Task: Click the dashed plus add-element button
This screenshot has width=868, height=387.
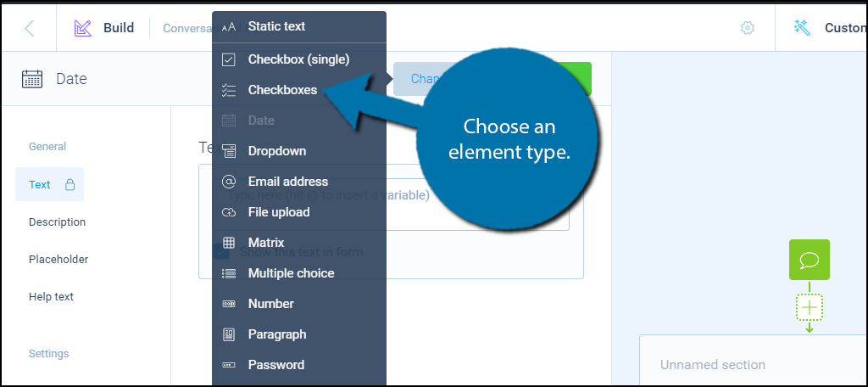Action: tap(810, 306)
